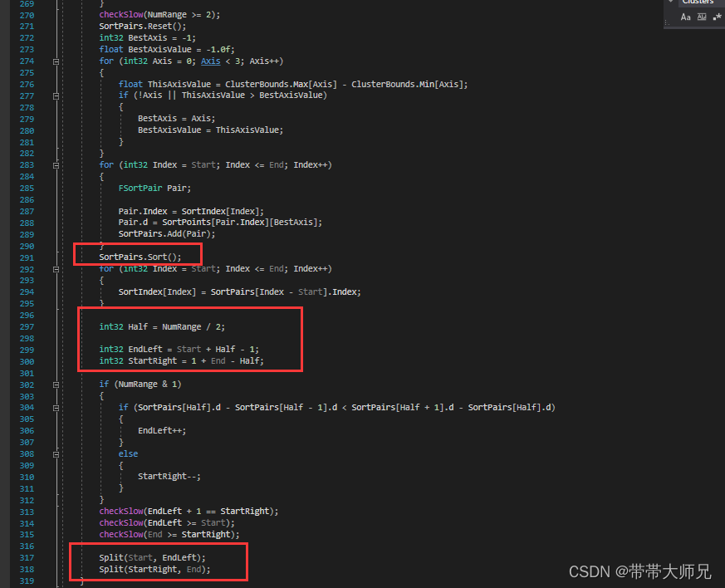This screenshot has width=725, height=588.
Task: Collapse the for loop at line 292
Action: 56,269
